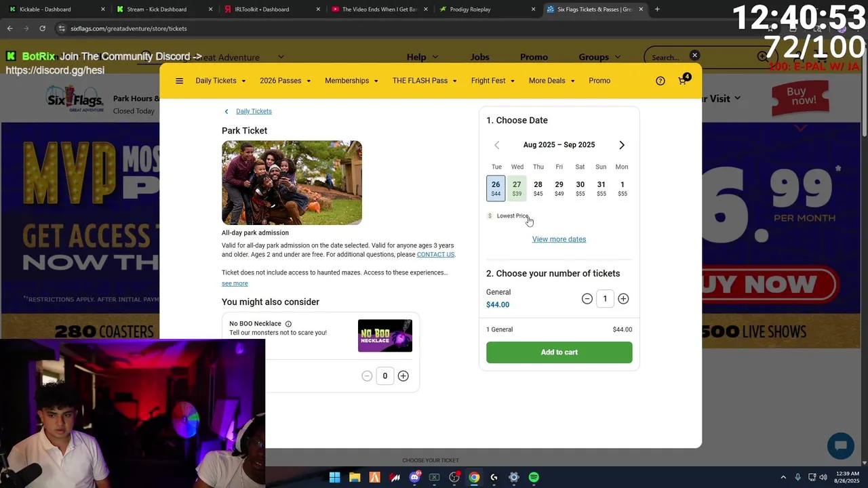
Task: Open Jobs in top site navigation
Action: point(479,57)
